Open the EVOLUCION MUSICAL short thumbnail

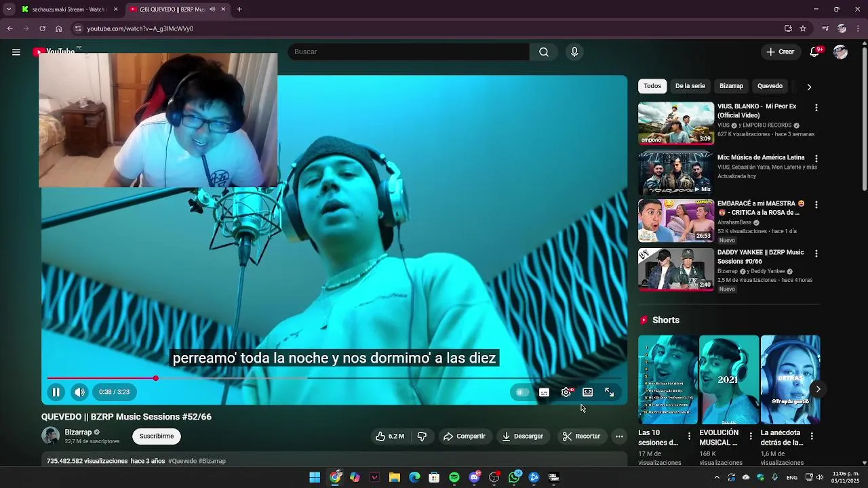[729, 380]
